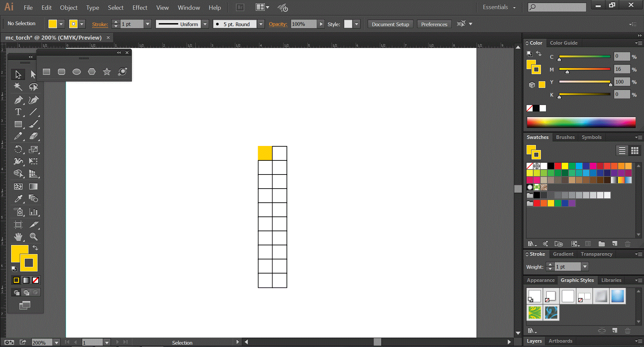
Task: Select the Line Segment tool
Action: click(x=33, y=112)
